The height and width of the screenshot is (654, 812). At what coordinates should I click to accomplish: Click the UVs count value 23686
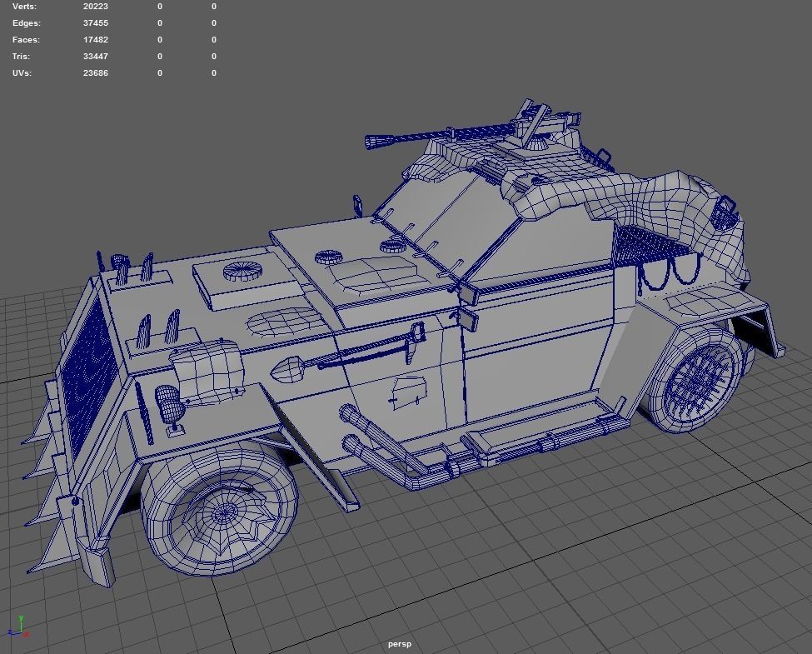click(95, 73)
